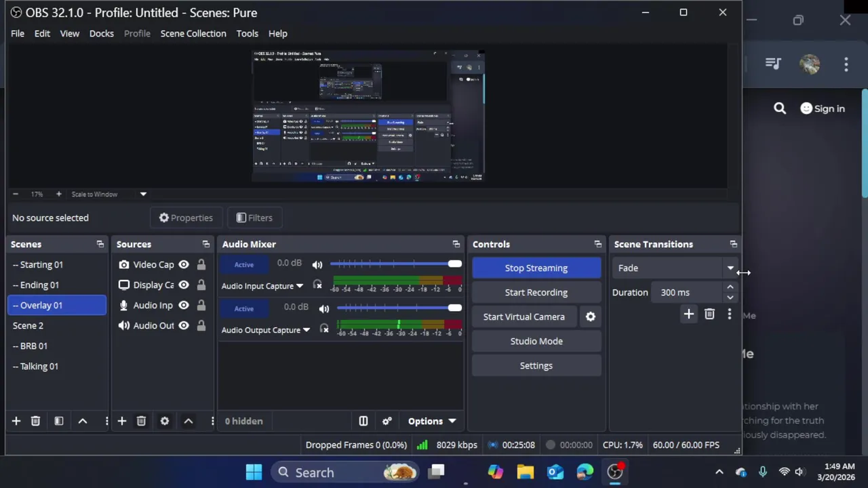Hide Audio Input source with eye icon
This screenshot has width=868, height=488.
[184, 305]
